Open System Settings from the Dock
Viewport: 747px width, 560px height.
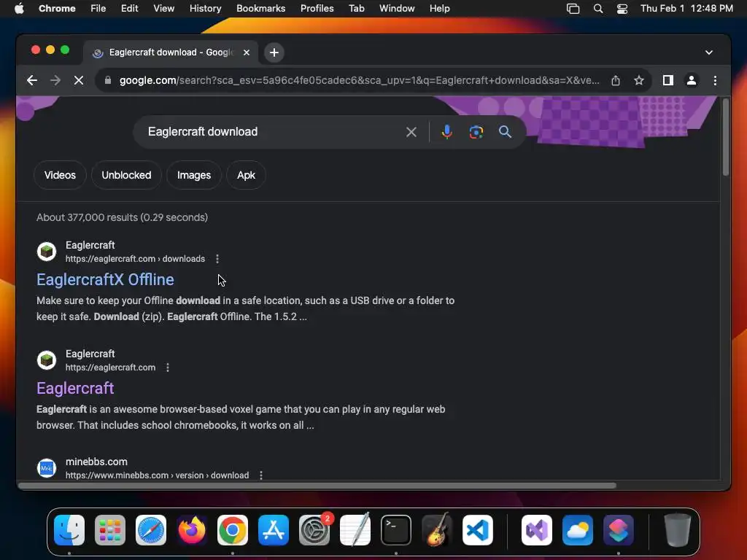point(314,530)
